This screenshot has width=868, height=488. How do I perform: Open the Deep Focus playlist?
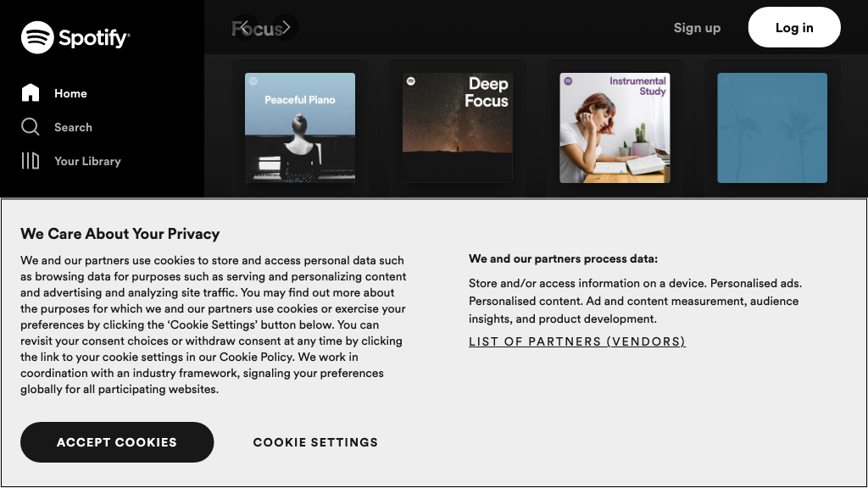click(x=457, y=127)
